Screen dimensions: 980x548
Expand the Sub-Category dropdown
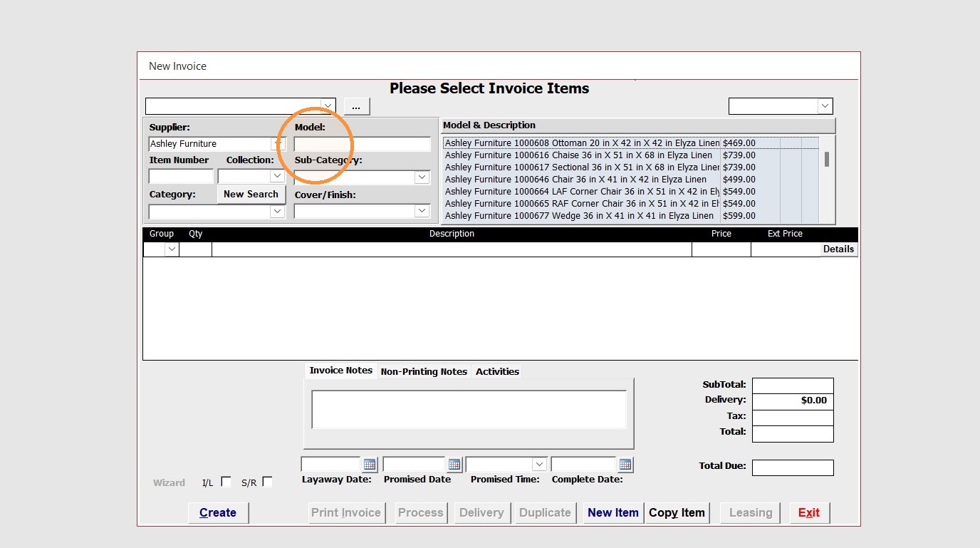pos(422,177)
